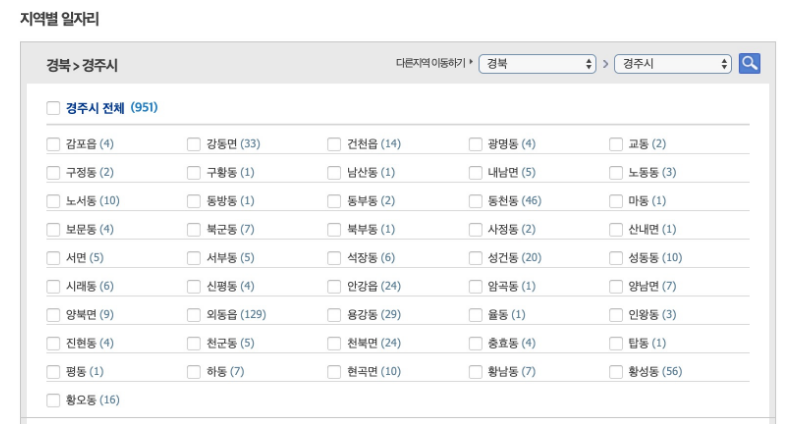810x445 pixels.
Task: Enable the 황성동 (56) checkbox
Action: click(x=616, y=372)
